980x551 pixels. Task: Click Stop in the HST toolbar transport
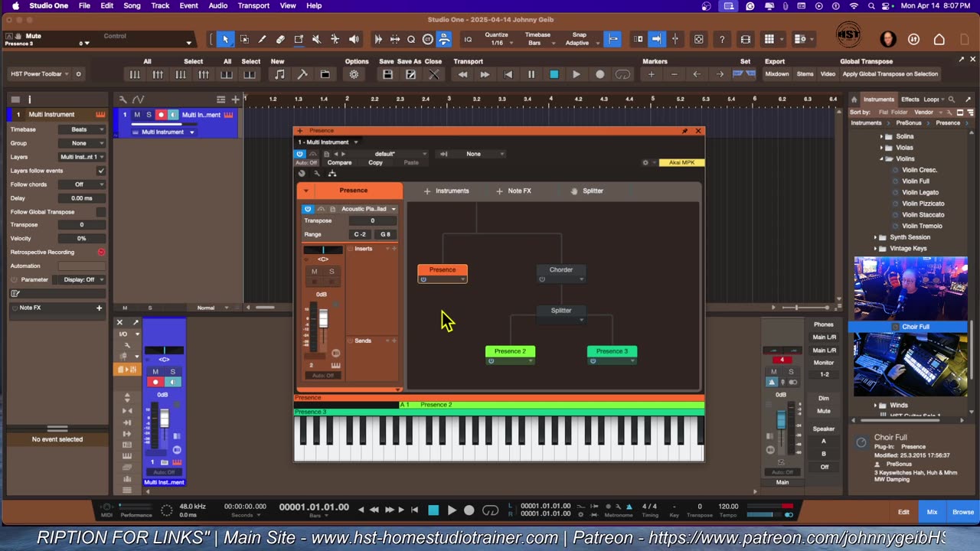click(554, 74)
